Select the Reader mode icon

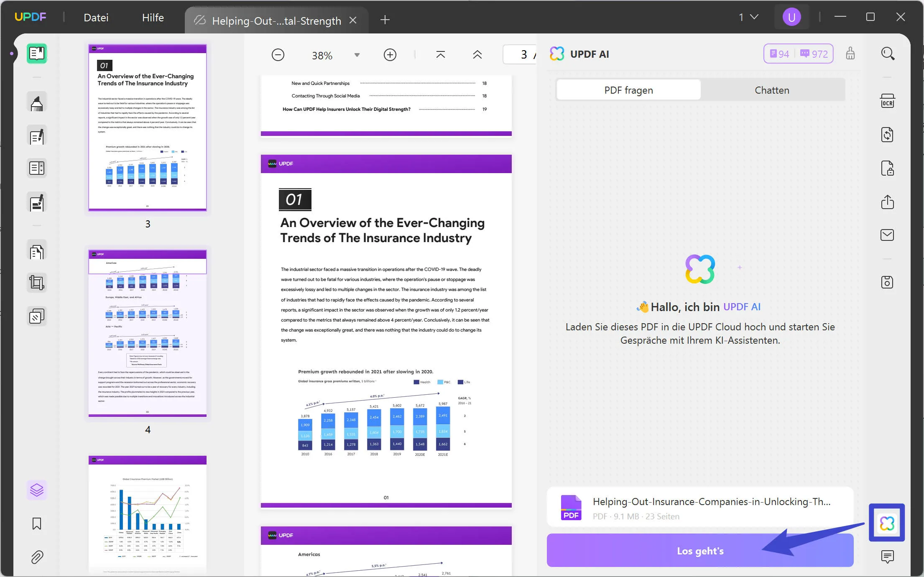[x=37, y=54]
